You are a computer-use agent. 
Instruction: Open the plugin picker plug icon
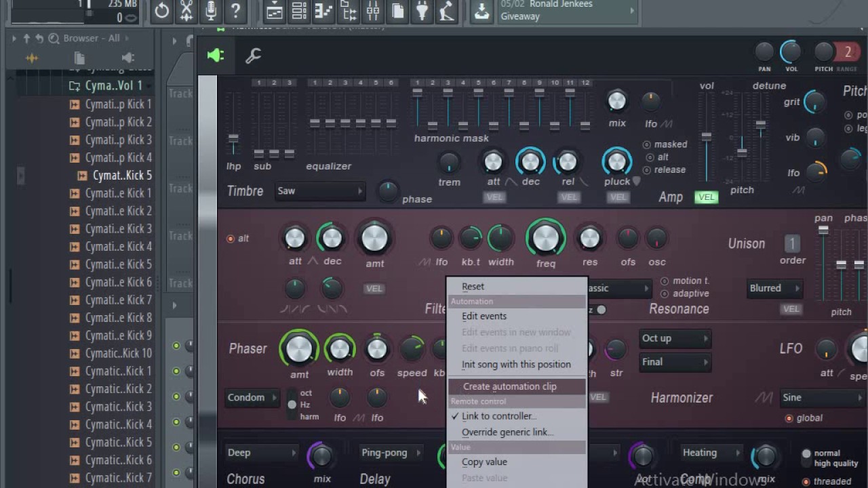tap(422, 11)
